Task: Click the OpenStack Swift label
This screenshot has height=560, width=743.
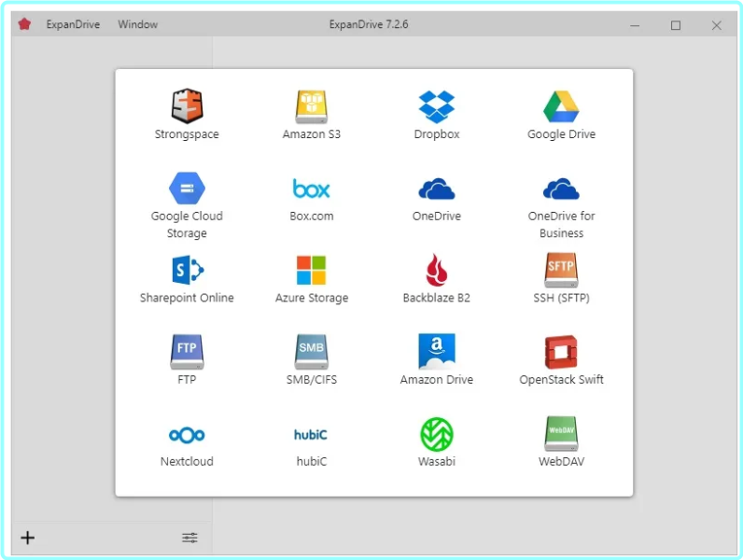Action: [561, 380]
